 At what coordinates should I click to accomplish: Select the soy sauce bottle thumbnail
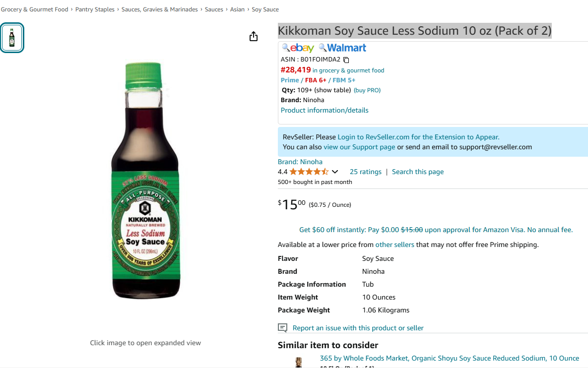pos(12,38)
